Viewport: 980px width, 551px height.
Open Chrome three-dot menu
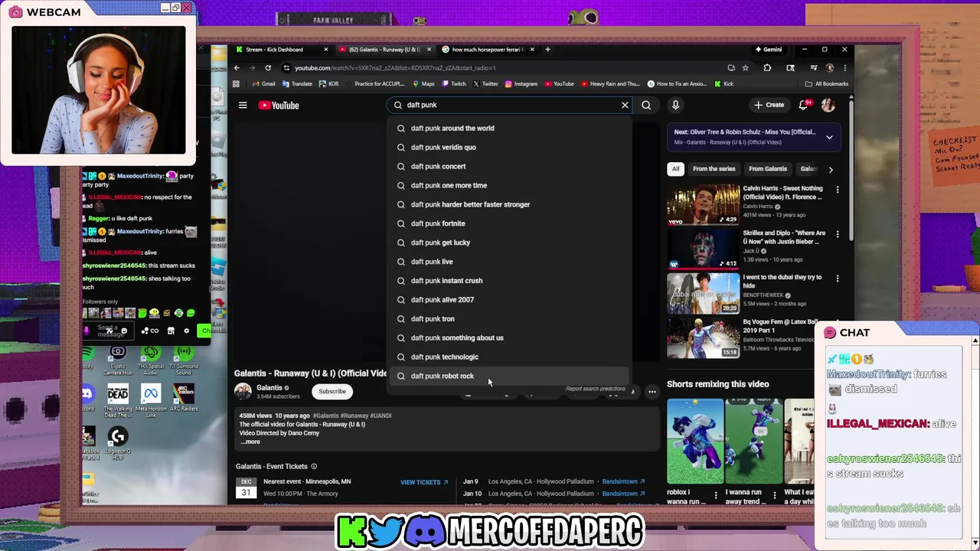click(x=844, y=67)
